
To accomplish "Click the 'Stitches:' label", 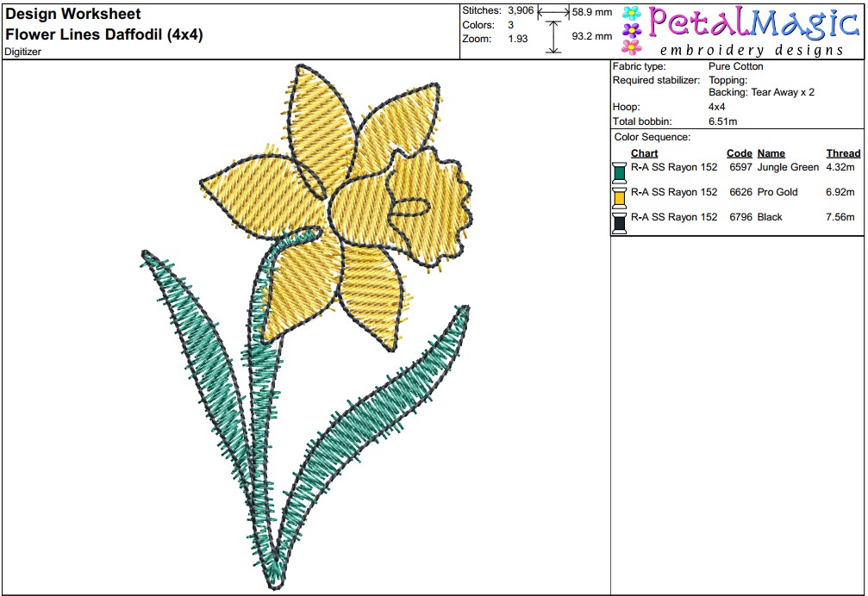I will [482, 10].
